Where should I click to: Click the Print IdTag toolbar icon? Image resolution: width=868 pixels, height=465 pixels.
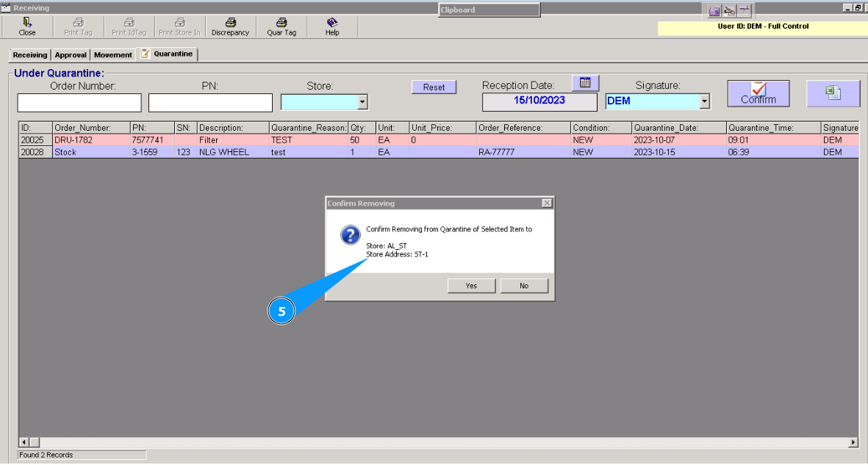[x=129, y=26]
